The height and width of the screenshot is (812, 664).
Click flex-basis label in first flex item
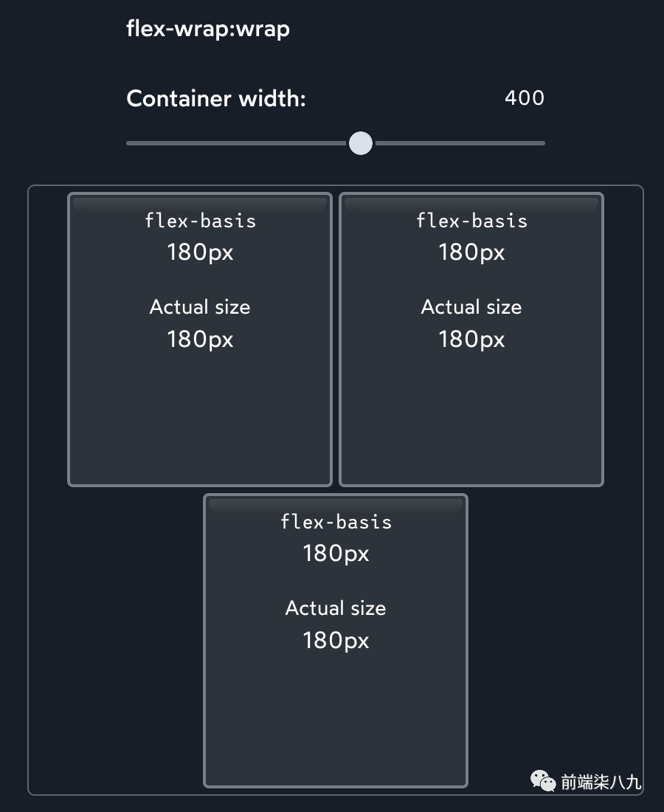pyautogui.click(x=200, y=221)
